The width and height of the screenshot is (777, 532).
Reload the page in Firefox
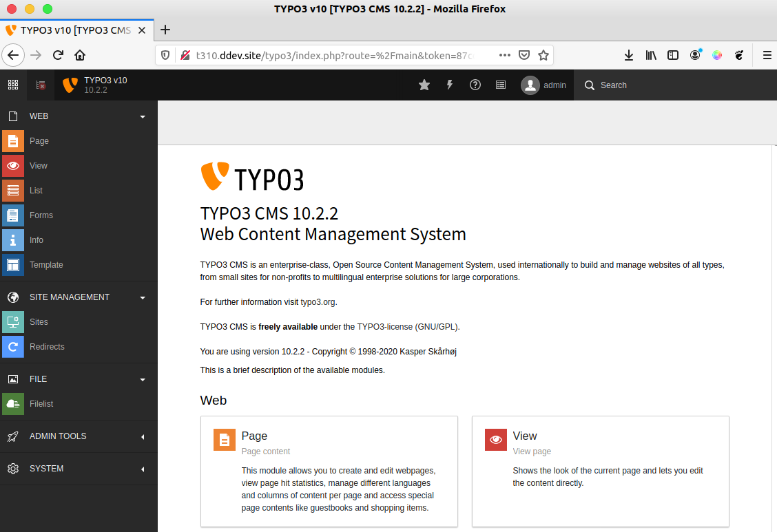click(58, 55)
